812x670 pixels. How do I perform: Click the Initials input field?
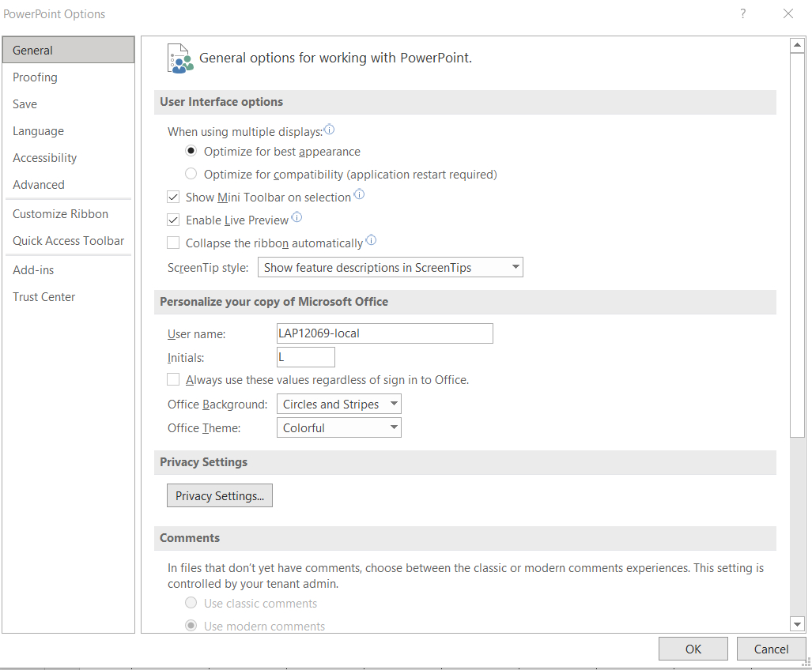coord(306,357)
